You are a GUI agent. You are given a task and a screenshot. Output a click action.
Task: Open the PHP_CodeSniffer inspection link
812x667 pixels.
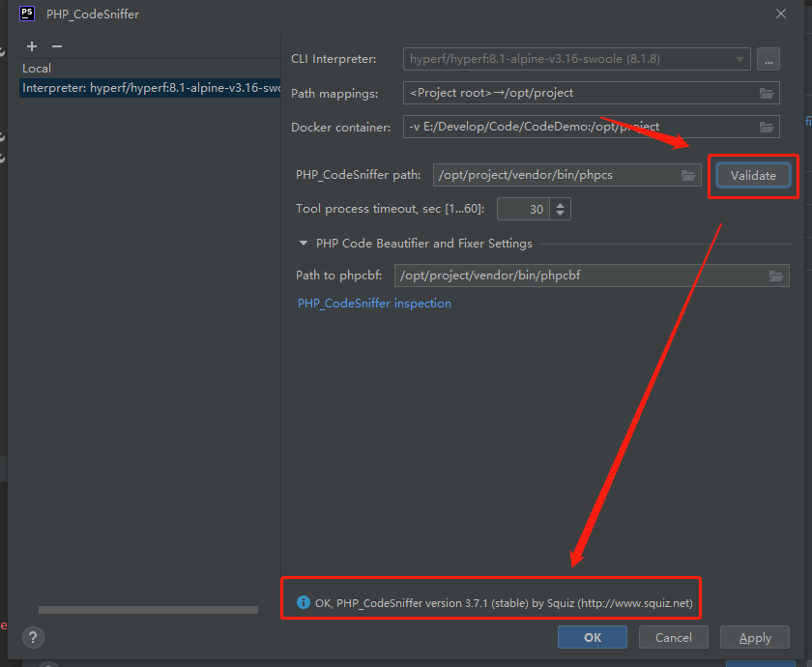click(374, 304)
